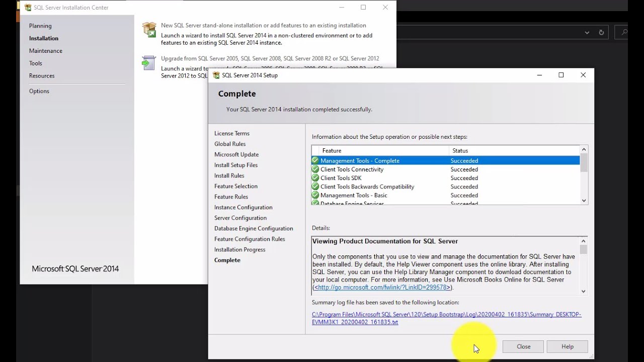Viewport: 644px width, 362px height.
Task: Click Viewing Product Documentation heading in Details
Action: [385, 241]
